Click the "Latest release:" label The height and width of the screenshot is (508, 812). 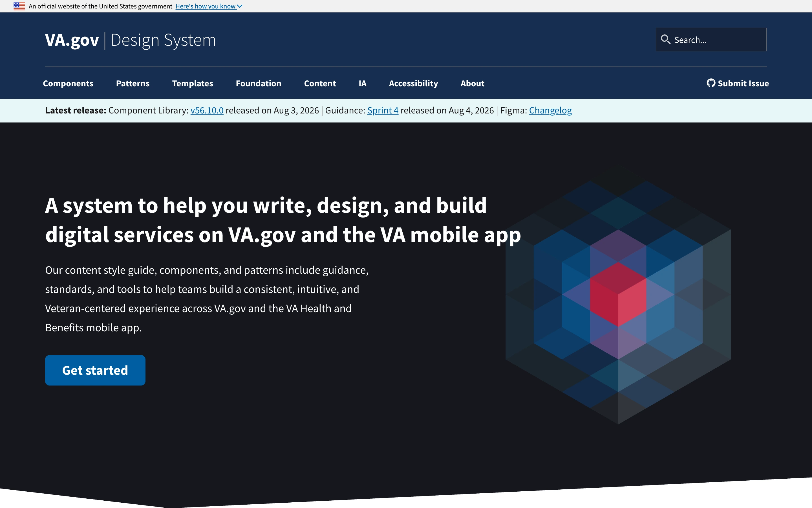click(76, 110)
